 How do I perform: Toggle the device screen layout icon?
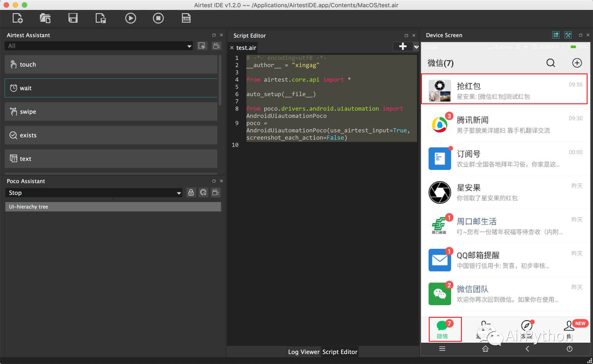(x=556, y=35)
